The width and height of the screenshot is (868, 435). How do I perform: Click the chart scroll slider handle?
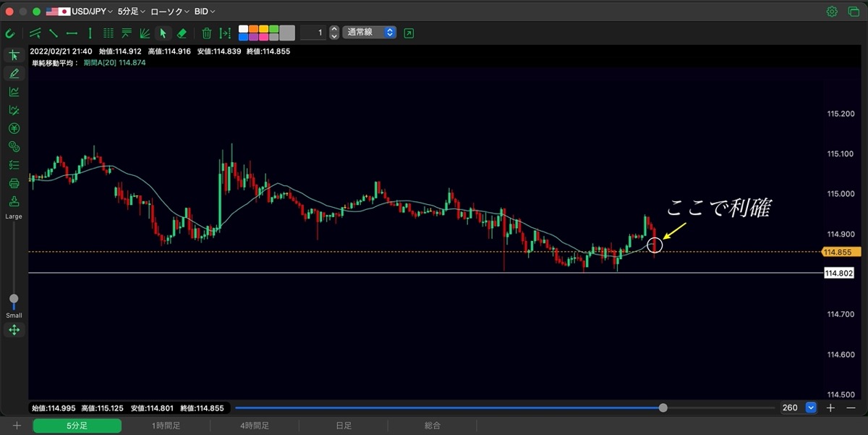pyautogui.click(x=663, y=408)
